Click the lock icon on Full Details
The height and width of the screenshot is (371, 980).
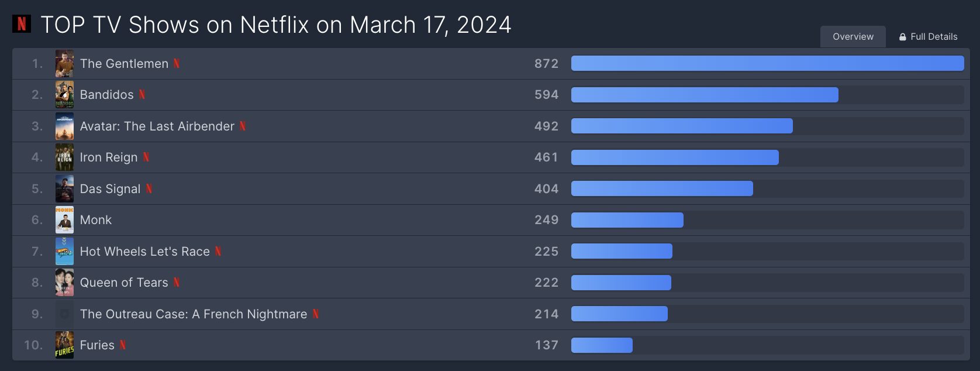(x=902, y=37)
